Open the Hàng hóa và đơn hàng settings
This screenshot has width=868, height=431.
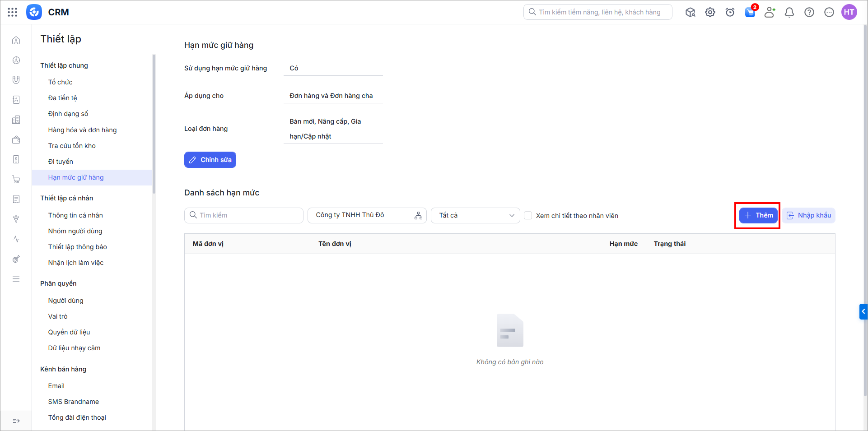pyautogui.click(x=82, y=130)
